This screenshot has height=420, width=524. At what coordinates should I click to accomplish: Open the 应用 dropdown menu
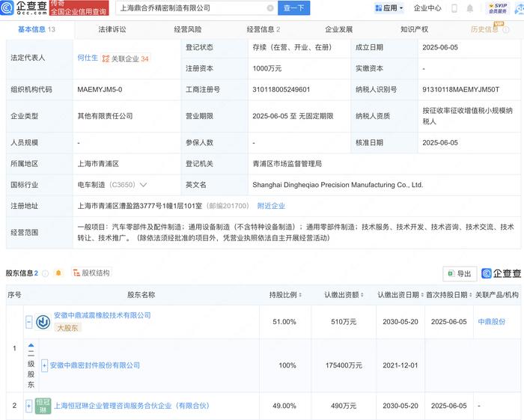coord(389,8)
